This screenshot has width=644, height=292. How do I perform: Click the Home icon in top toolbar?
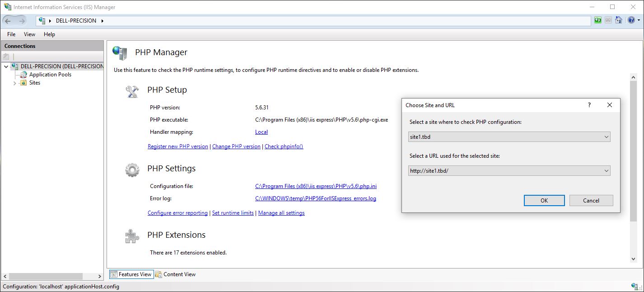619,20
